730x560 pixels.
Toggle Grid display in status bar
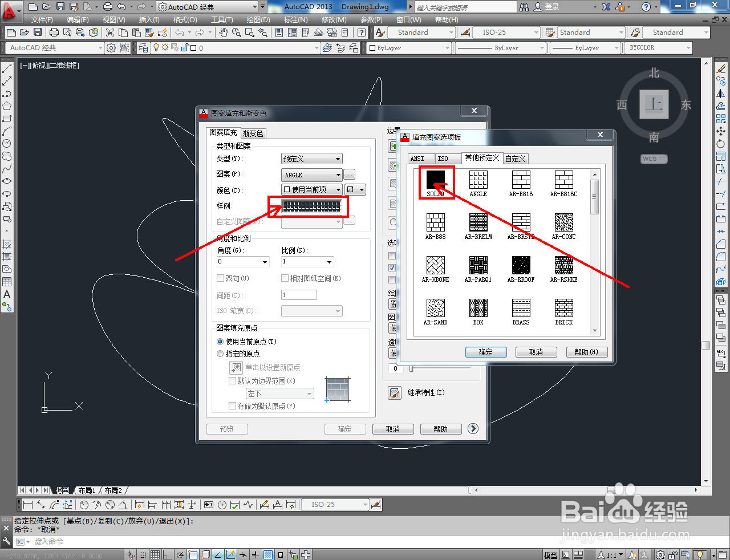[155, 555]
